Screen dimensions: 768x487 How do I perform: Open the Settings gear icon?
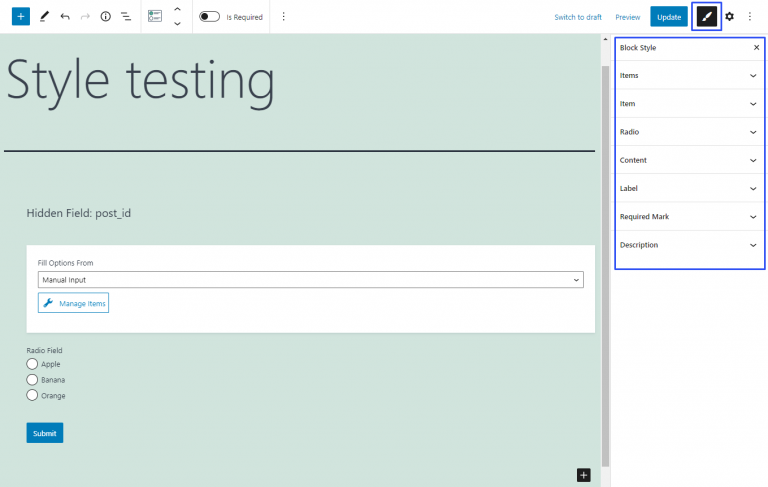730,17
